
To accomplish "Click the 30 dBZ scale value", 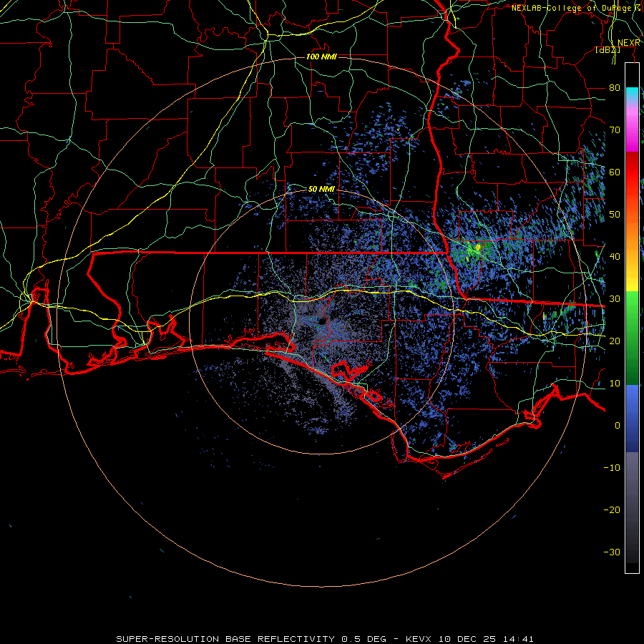I will pos(615,298).
